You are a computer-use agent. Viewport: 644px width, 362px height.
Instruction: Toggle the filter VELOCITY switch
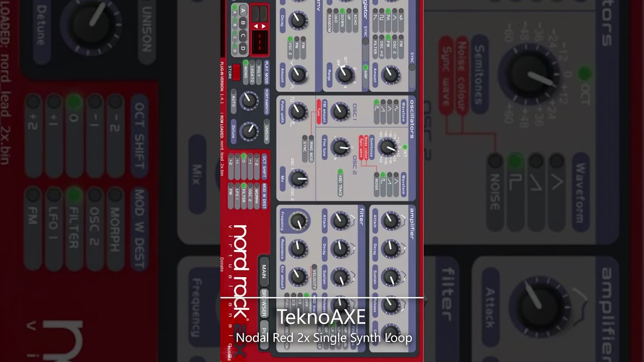pyautogui.click(x=314, y=278)
